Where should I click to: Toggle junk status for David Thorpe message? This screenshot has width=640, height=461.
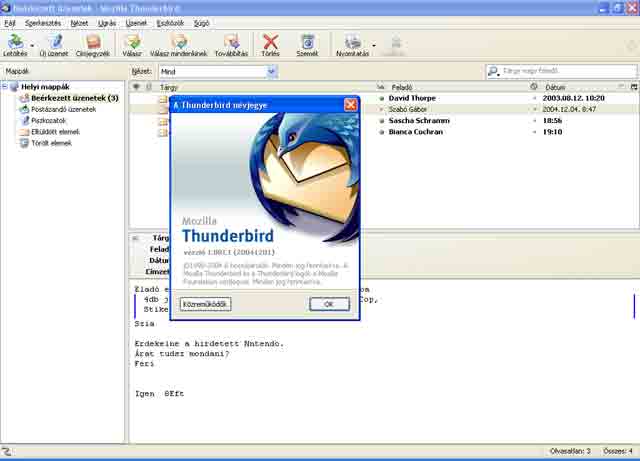[x=534, y=98]
